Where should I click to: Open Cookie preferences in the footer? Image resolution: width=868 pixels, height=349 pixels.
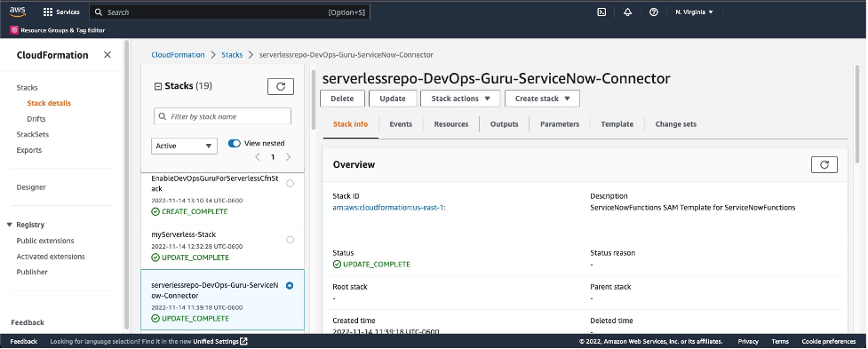tap(829, 341)
